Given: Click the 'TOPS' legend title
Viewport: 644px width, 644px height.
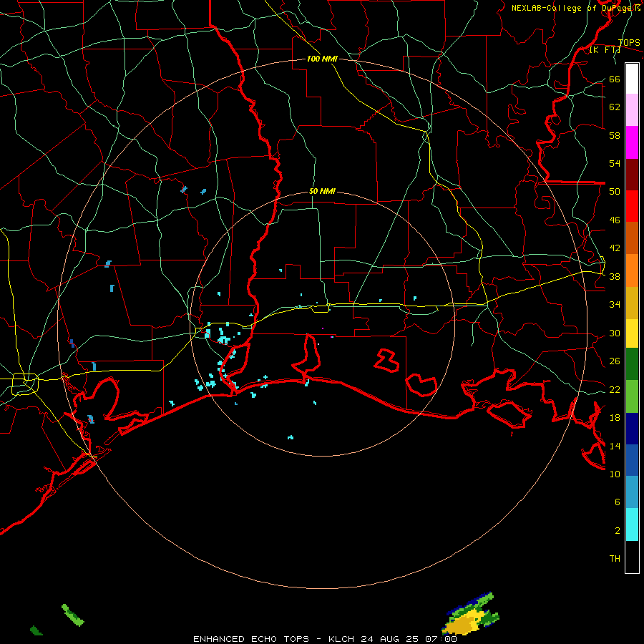Looking at the screenshot, I should click(x=629, y=43).
